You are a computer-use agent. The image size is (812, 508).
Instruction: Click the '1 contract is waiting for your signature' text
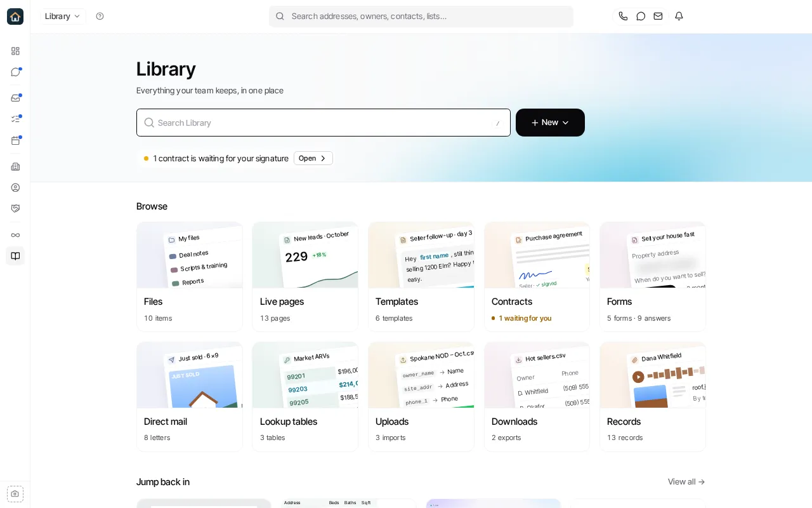221,159
